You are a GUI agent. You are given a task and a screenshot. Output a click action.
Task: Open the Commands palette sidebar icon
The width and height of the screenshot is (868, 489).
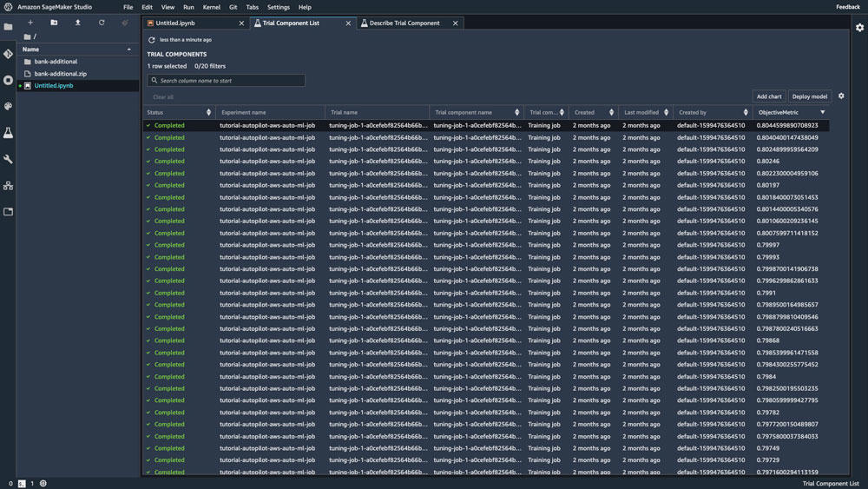pos(9,106)
